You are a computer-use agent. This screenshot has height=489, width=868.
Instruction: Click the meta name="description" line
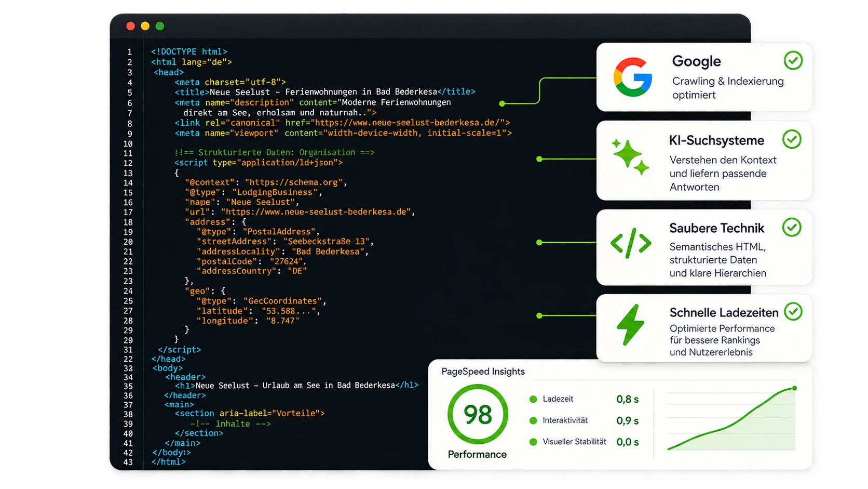313,102
